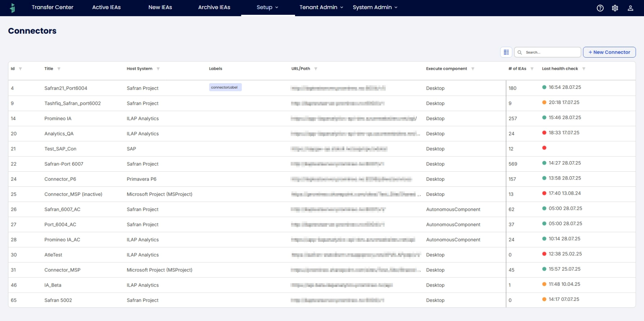Filter the URL/Path column
This screenshot has width=644, height=321.
coord(316,69)
